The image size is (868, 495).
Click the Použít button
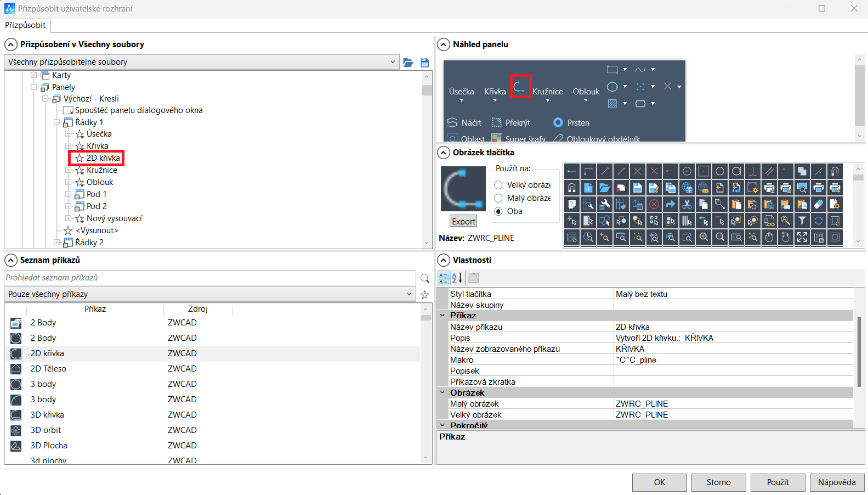pos(778,482)
